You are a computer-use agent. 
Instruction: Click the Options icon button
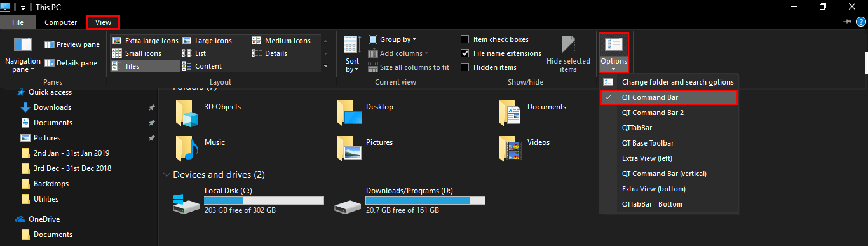click(x=614, y=44)
